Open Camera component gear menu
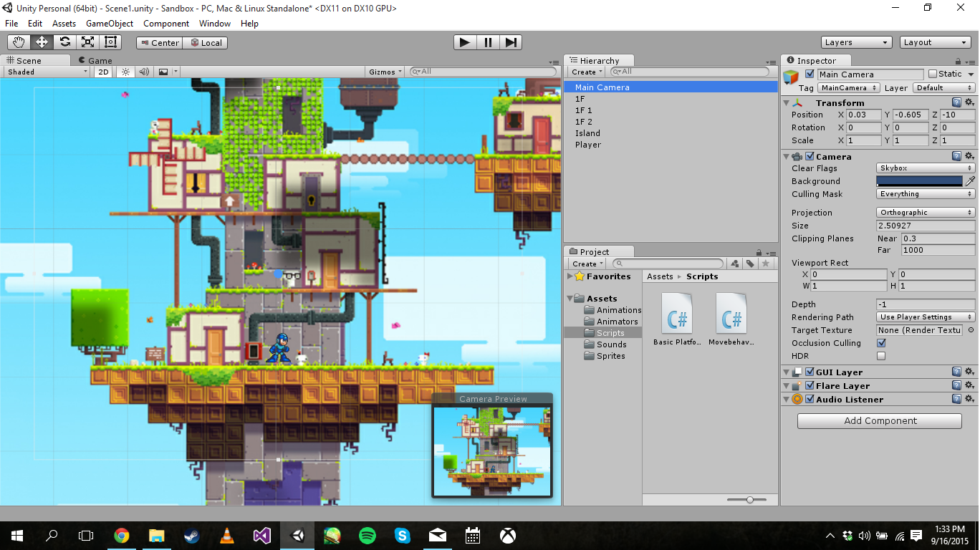This screenshot has width=980, height=550. pos(970,156)
